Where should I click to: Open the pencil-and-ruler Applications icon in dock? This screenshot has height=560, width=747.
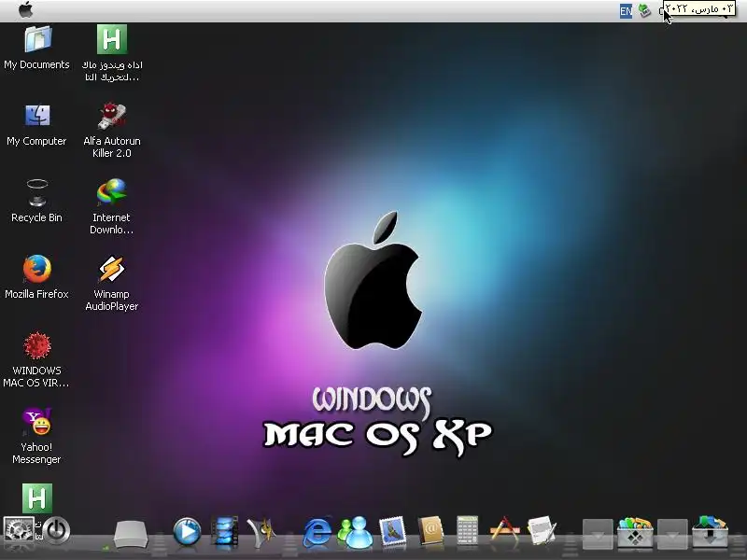coord(505,530)
